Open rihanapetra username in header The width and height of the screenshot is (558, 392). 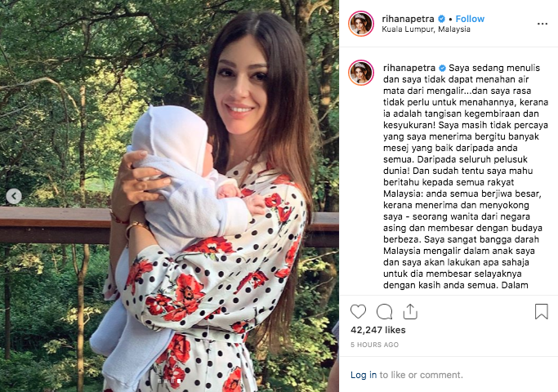tap(408, 19)
